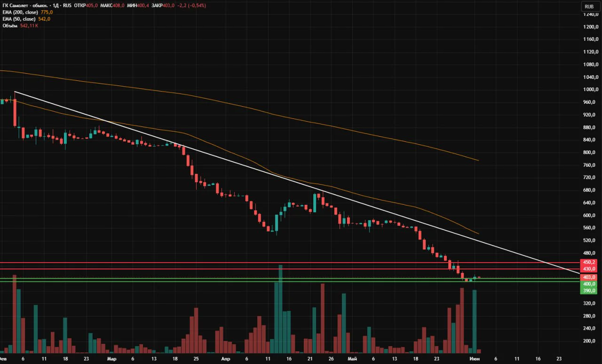This screenshot has height=364, width=602.
Task: Click the current price label 403,0
Action: pyautogui.click(x=589, y=278)
